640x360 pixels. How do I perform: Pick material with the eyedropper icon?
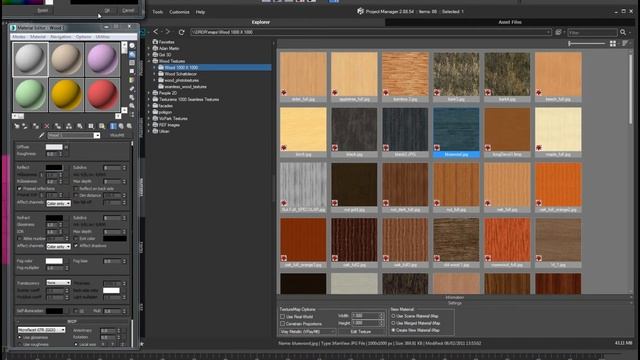point(42,135)
